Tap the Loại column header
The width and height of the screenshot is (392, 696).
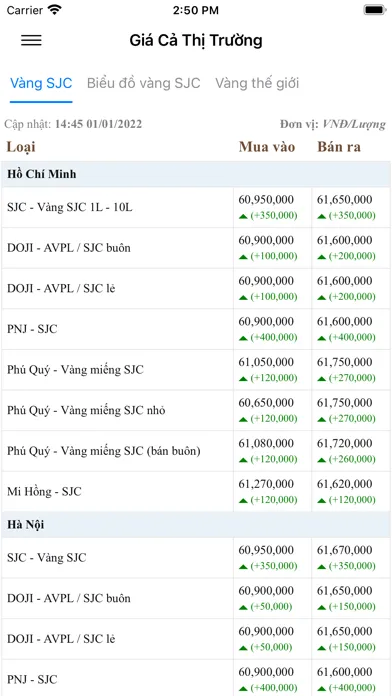tap(21, 147)
